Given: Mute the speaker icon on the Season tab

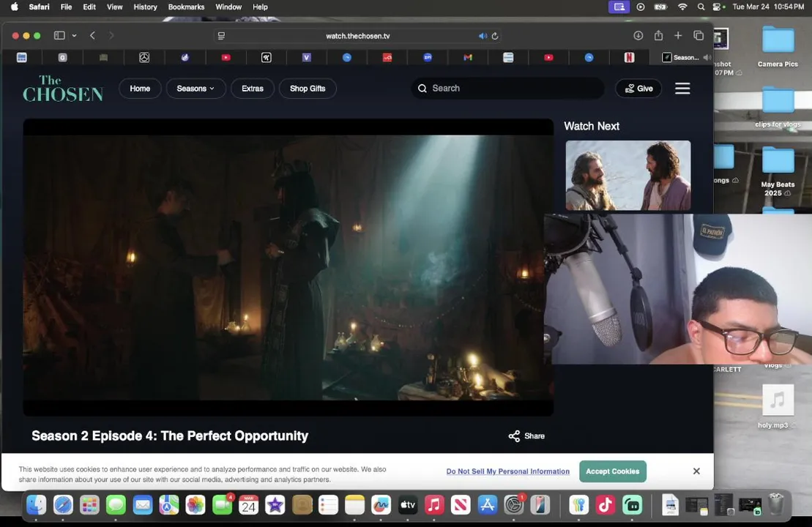Looking at the screenshot, I should click(707, 58).
